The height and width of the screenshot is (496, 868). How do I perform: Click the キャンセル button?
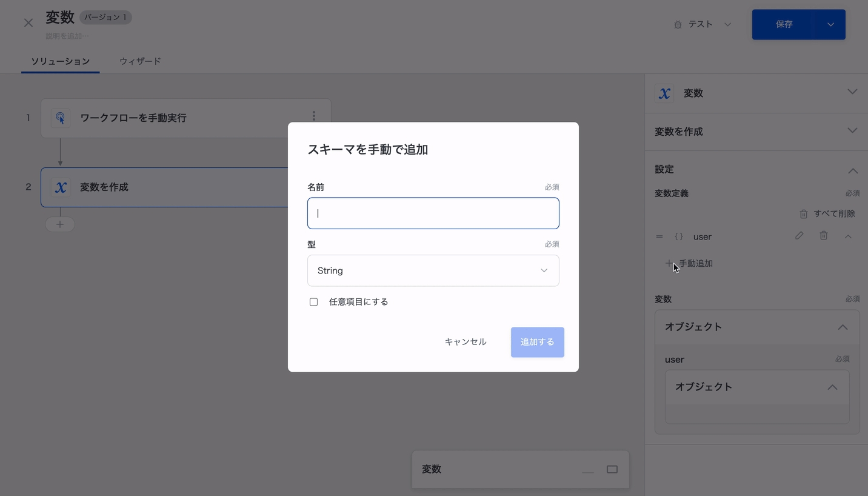(x=465, y=342)
